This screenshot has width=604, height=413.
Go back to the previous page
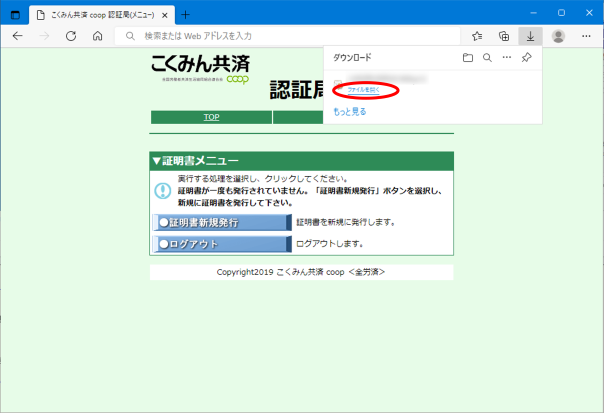(x=18, y=36)
